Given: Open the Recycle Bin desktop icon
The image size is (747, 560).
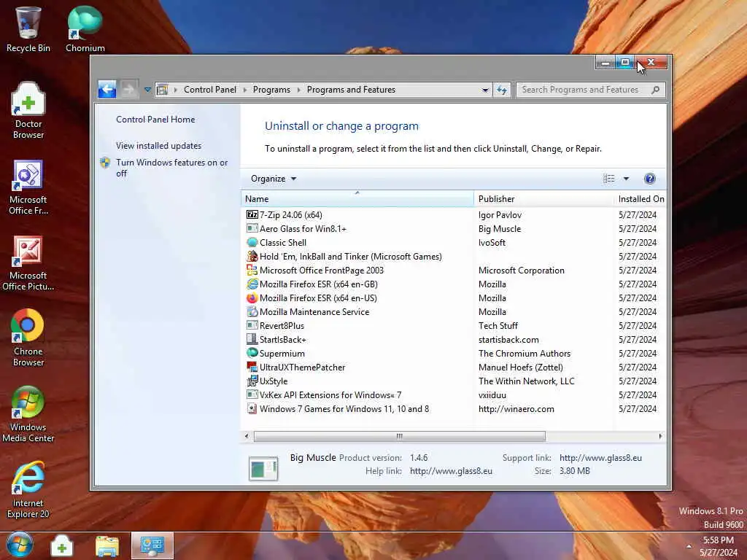Looking at the screenshot, I should (28, 28).
